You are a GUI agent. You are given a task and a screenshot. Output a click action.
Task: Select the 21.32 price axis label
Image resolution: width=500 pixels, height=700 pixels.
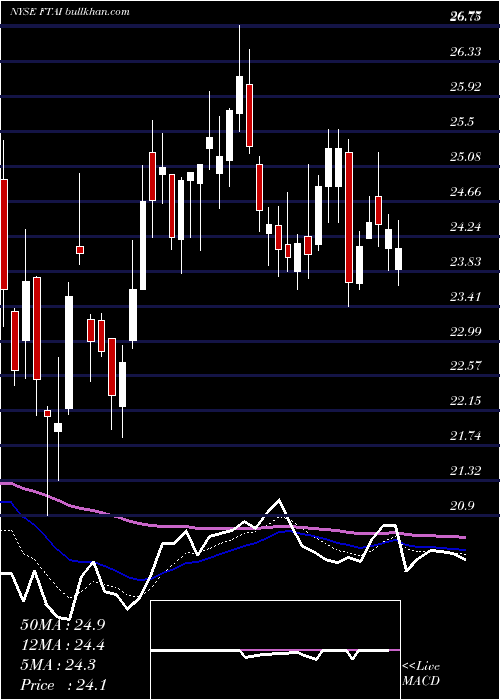coord(466,471)
